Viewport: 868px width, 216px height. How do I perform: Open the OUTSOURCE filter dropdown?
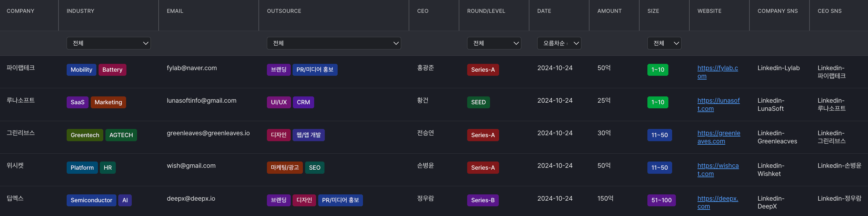(333, 43)
